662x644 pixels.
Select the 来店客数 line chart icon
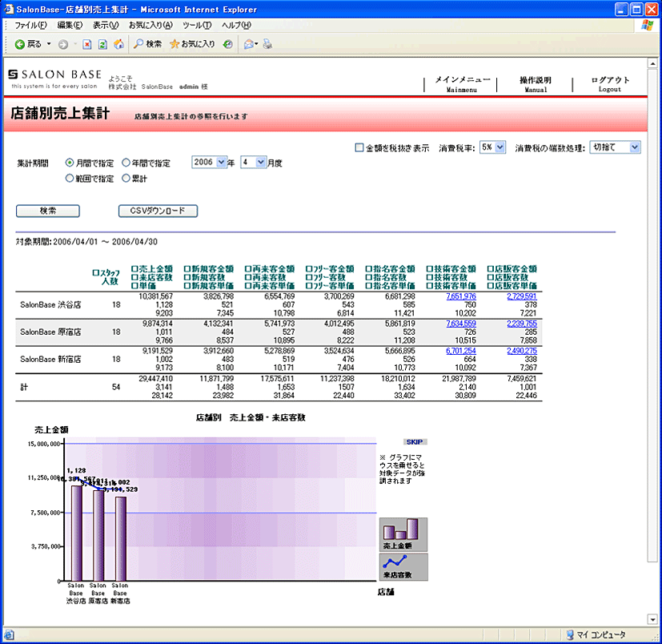point(403,566)
